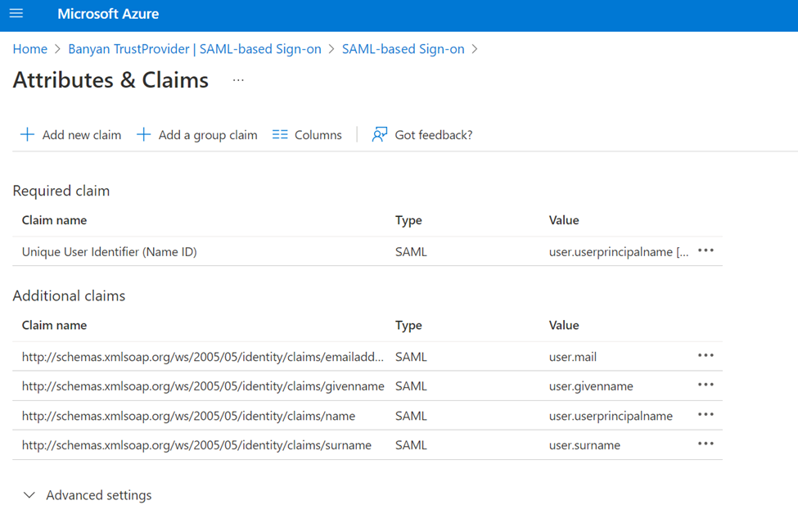Open Banyan TrustProvider SAML-based Sign-on breadcrumb
This screenshot has height=532, width=798.
pyautogui.click(x=195, y=49)
